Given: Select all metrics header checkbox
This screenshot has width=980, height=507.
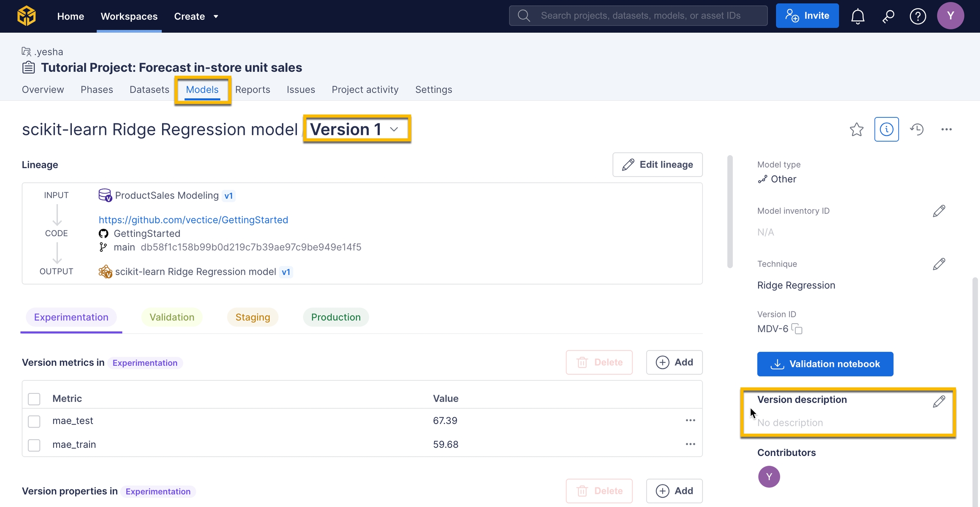Looking at the screenshot, I should pos(34,399).
